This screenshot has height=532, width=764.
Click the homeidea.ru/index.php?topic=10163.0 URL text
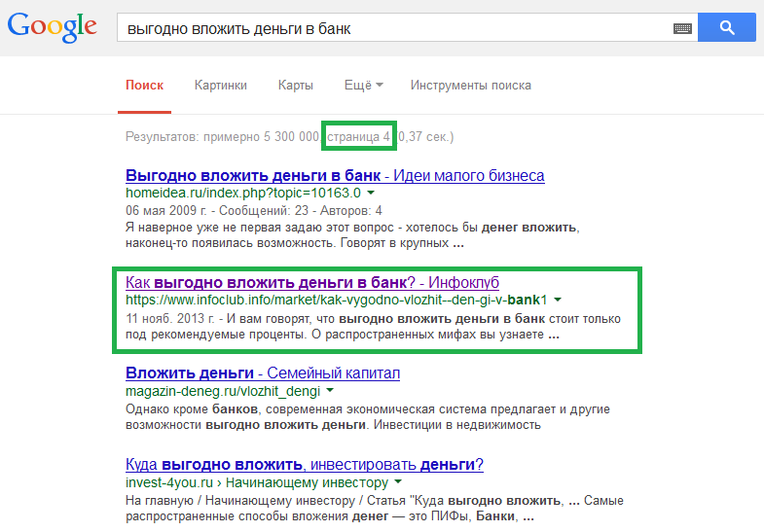(x=243, y=193)
